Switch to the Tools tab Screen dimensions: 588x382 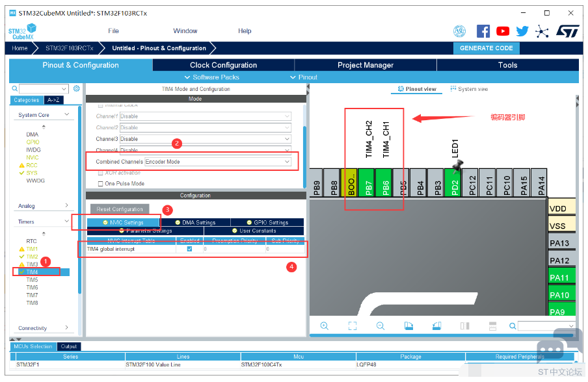pos(508,65)
